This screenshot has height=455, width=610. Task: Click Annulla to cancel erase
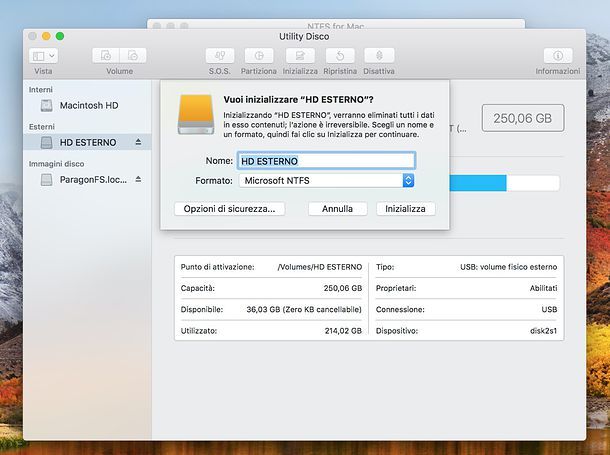click(x=337, y=209)
